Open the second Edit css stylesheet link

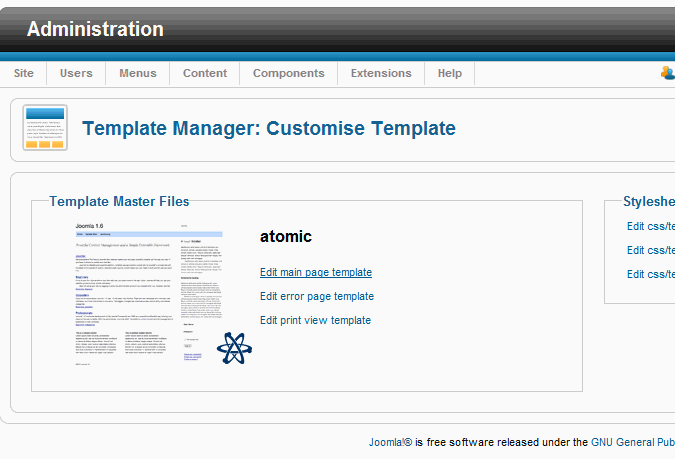650,250
